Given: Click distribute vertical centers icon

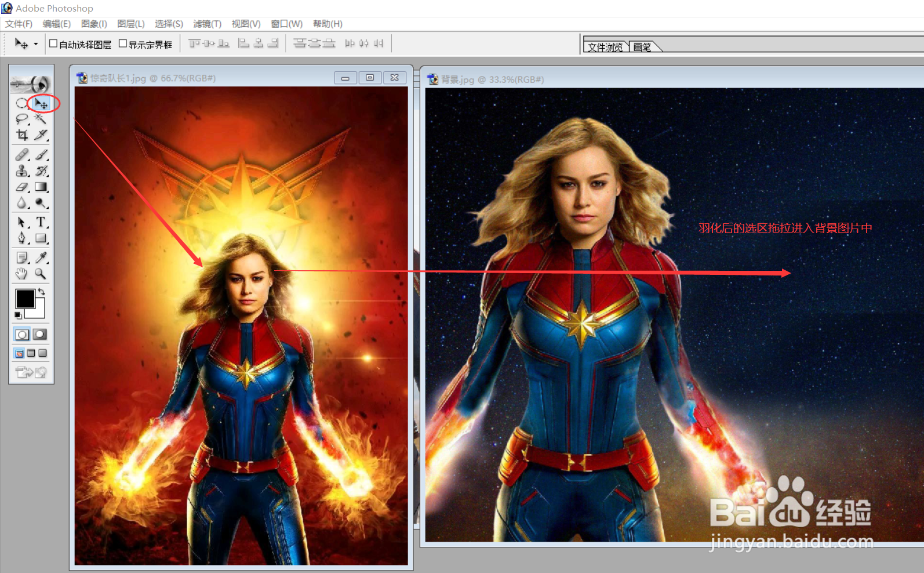Looking at the screenshot, I should pos(314,43).
